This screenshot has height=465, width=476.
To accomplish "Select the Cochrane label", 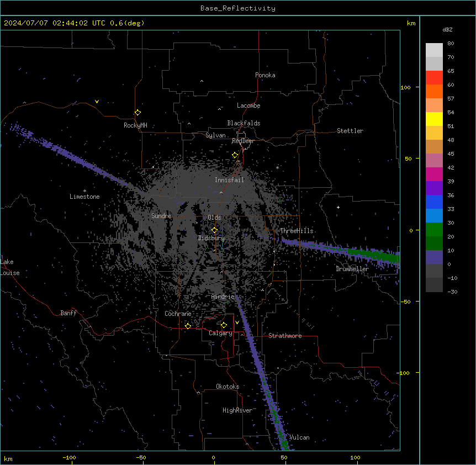I will coord(178,314).
